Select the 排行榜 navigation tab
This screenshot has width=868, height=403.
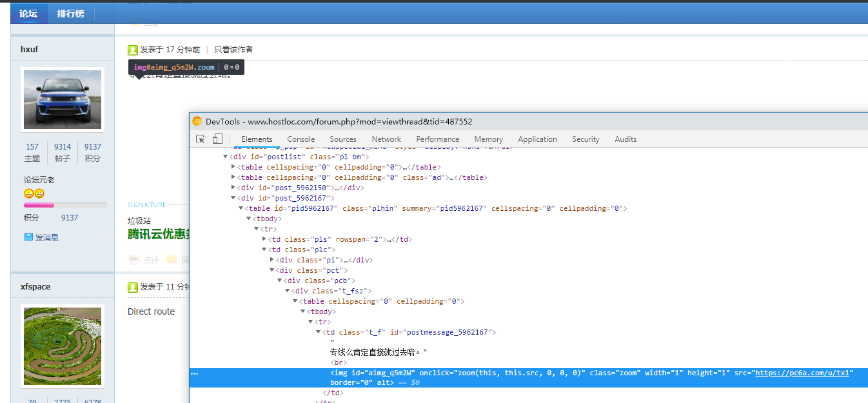click(70, 13)
